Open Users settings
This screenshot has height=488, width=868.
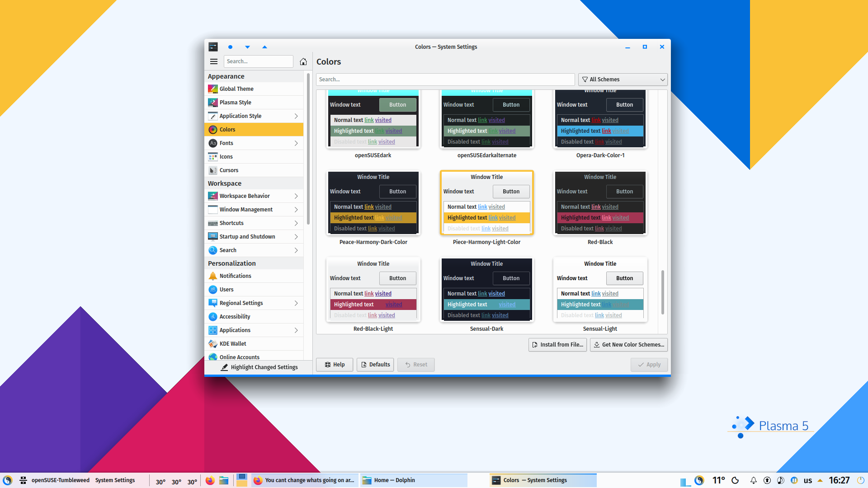click(254, 290)
